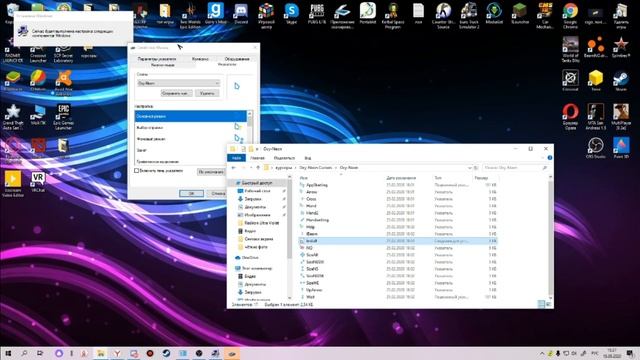Open the Car Mechanic Simulator shortcut
640x360 pixels.
pyautogui.click(x=545, y=16)
